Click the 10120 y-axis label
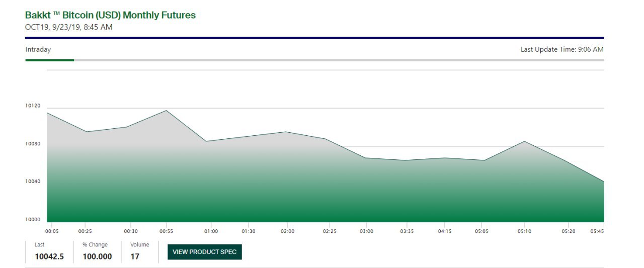644x268 pixels. click(x=33, y=106)
